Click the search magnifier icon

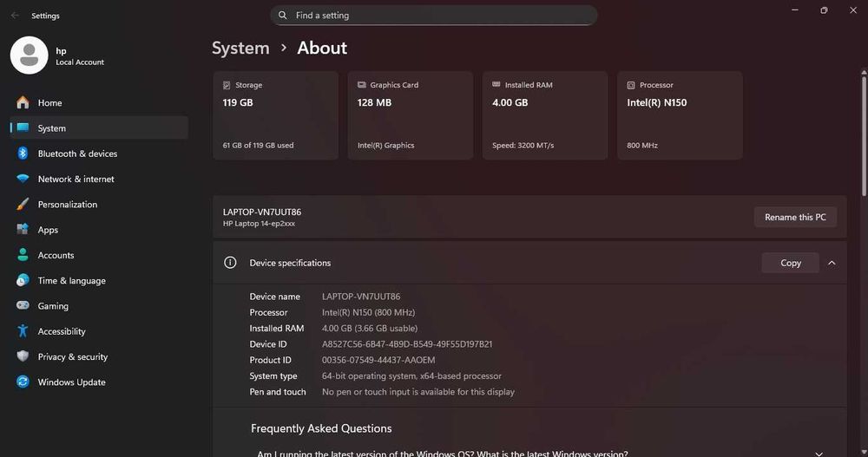tap(282, 15)
